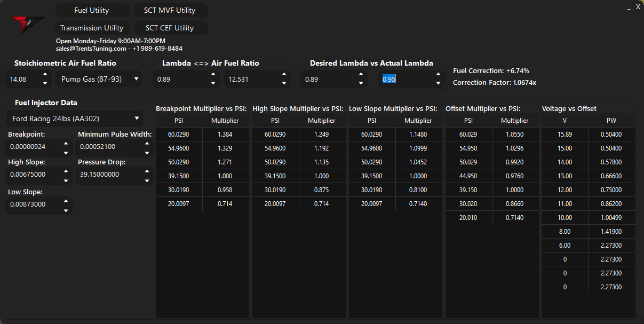Open the Fuel Utility

[x=92, y=10]
